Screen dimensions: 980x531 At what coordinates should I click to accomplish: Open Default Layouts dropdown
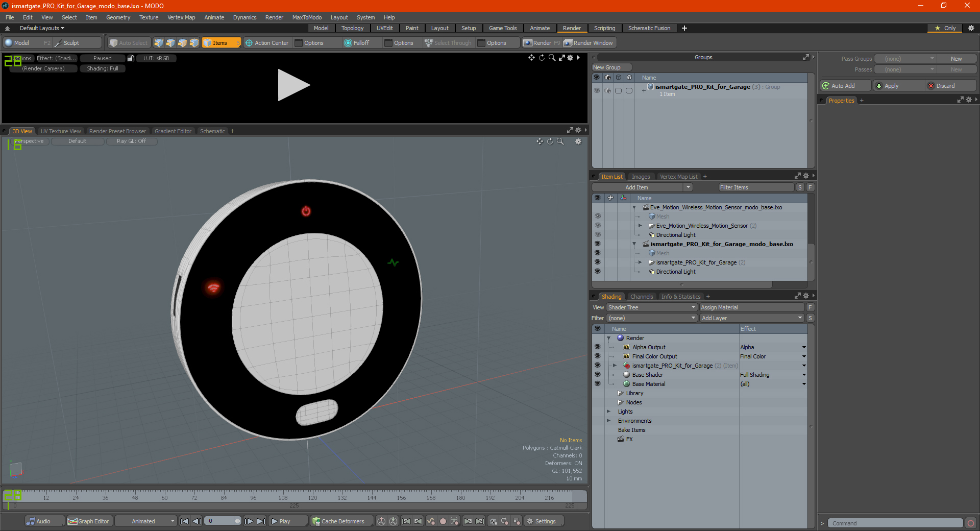pos(42,28)
